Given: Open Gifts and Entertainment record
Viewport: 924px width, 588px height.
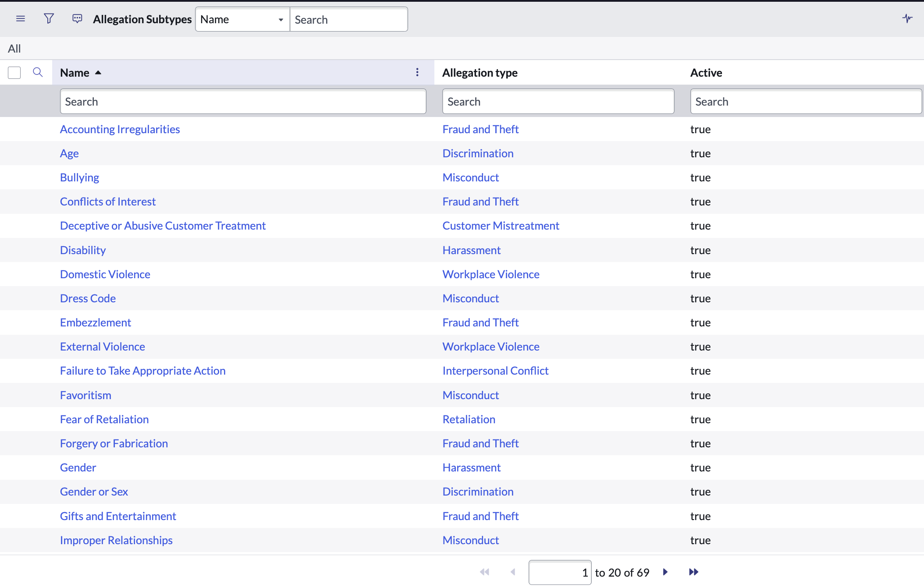Looking at the screenshot, I should point(118,516).
